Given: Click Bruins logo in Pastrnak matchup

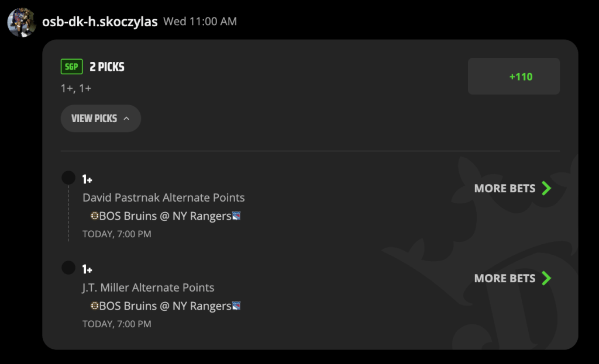Looking at the screenshot, I should (x=94, y=216).
